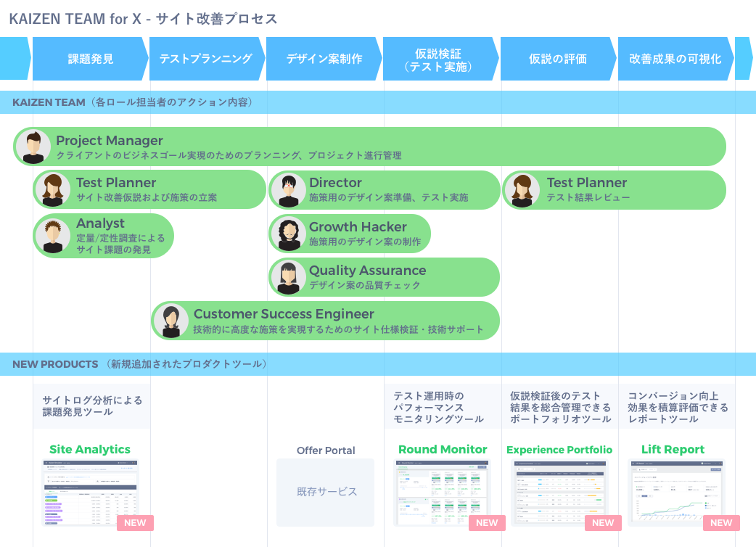Screen dimensions: 756x547
Task: Click the 既存サービス box
Action: 326,492
